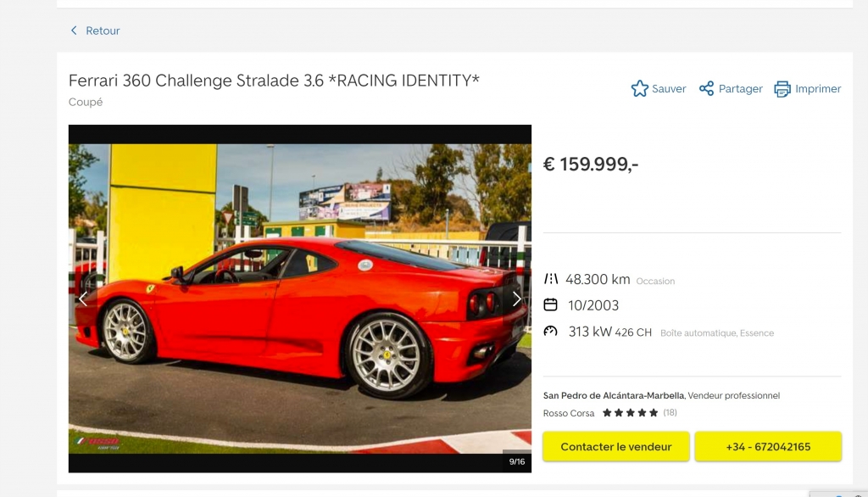Open the seller's five-star rating
Image resolution: width=868 pixels, height=497 pixels.
[x=630, y=413]
